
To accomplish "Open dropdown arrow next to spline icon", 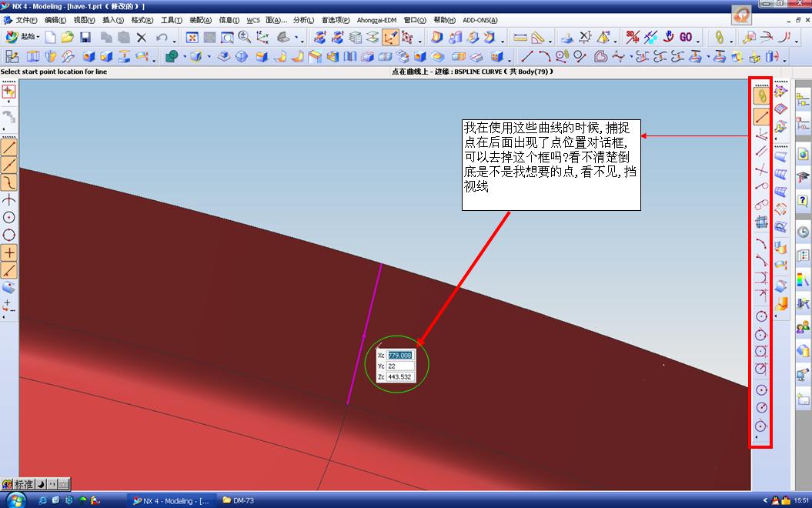I will 630,56.
